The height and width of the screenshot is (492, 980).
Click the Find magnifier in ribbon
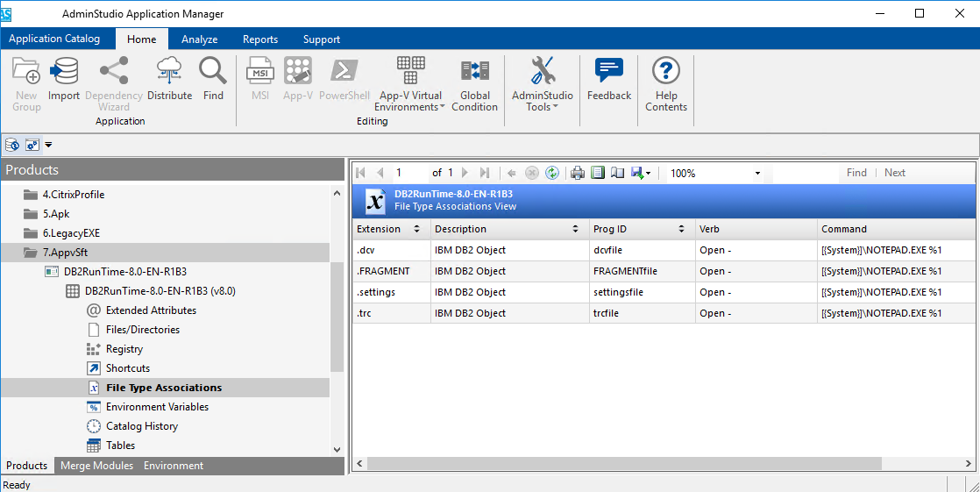click(213, 72)
